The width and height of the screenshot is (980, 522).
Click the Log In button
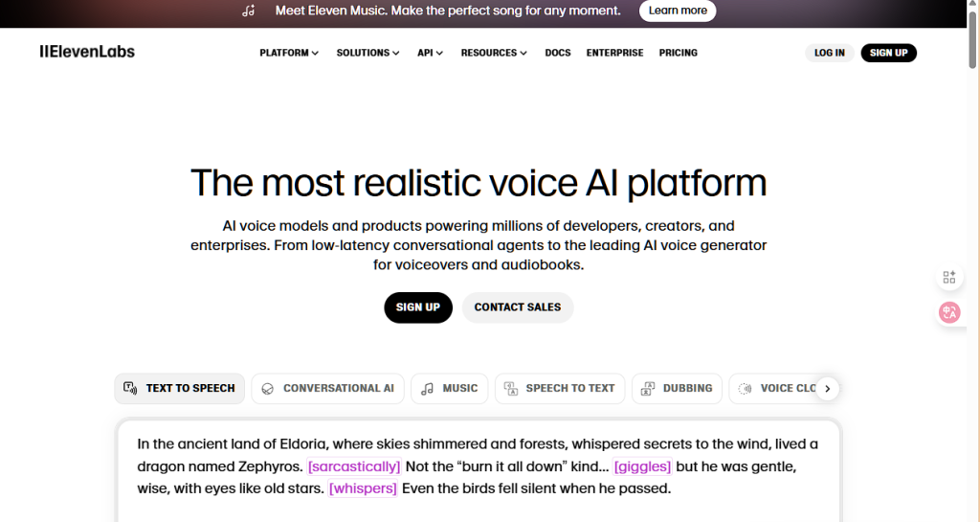tap(830, 53)
